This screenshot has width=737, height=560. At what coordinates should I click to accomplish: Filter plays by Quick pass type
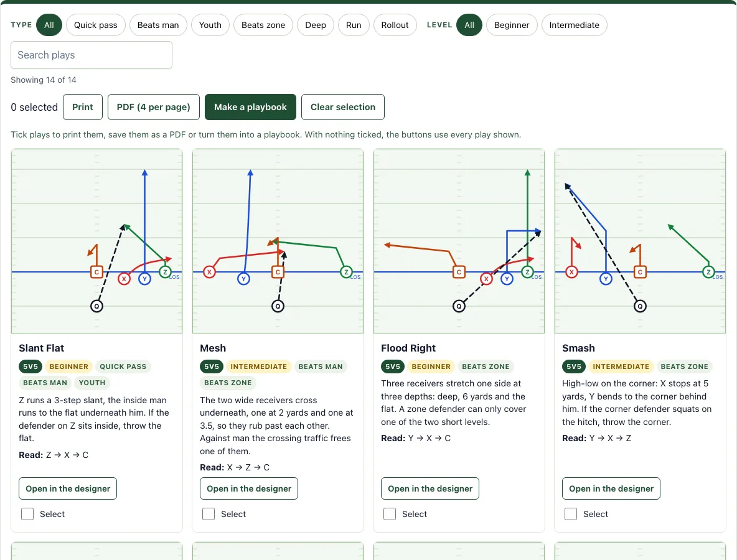click(95, 25)
